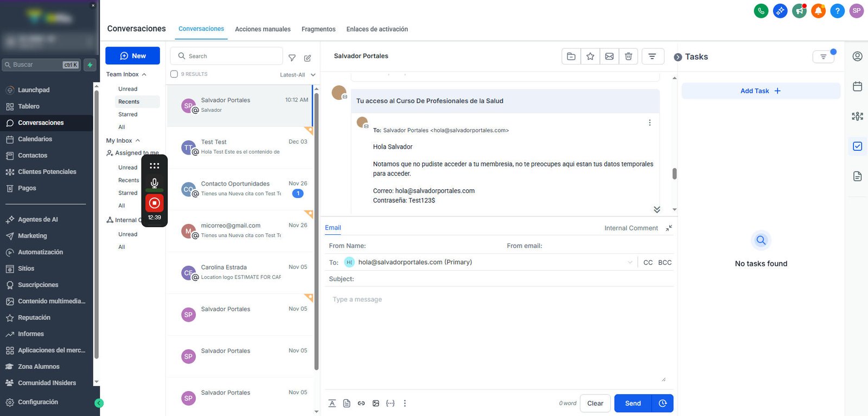Viewport: 868px width, 416px height.
Task: Send the email message
Action: click(x=633, y=404)
